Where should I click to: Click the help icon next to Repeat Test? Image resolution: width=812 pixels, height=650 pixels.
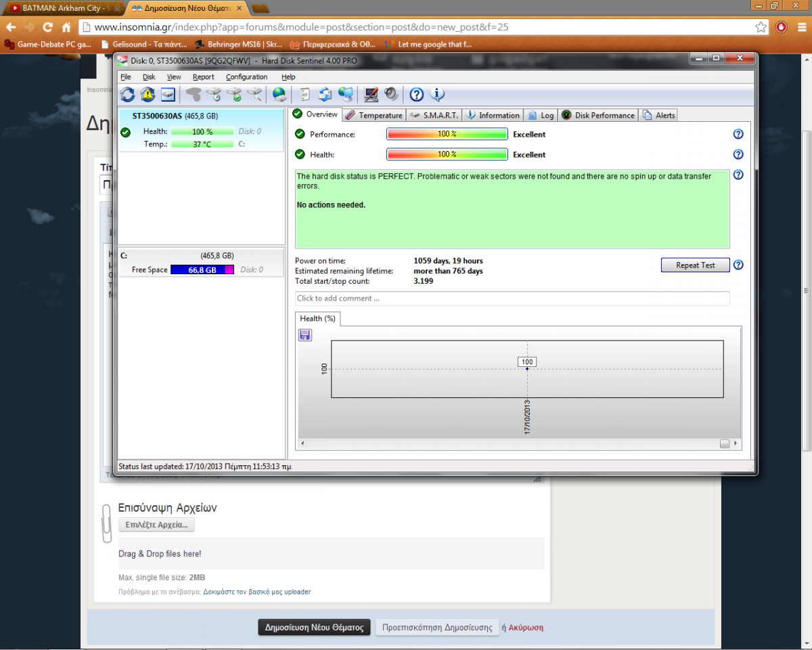[x=738, y=265]
